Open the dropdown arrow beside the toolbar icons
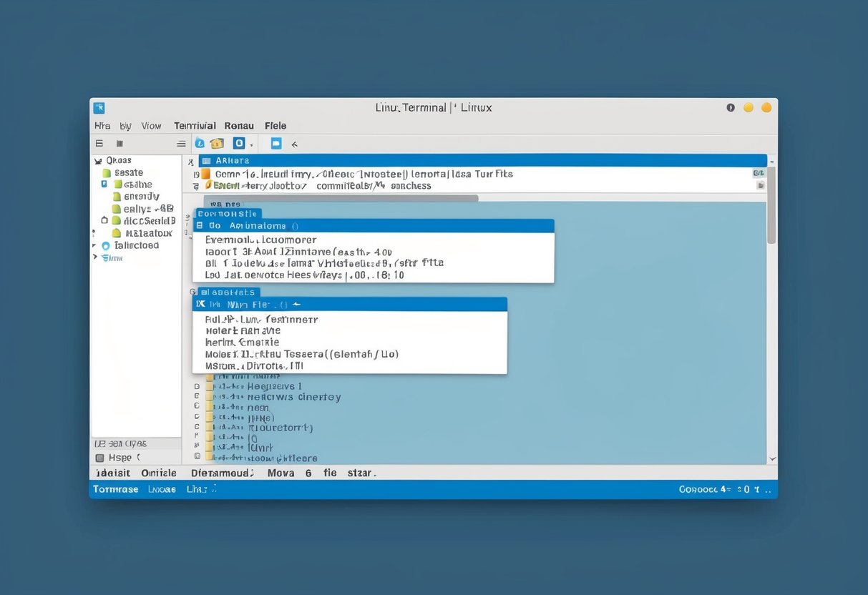This screenshot has width=868, height=595. coord(252,145)
